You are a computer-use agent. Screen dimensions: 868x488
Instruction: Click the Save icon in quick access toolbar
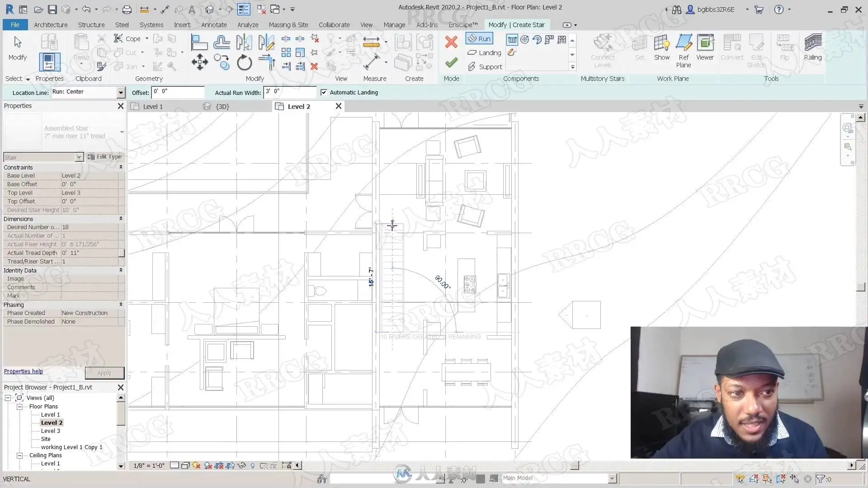[52, 9]
